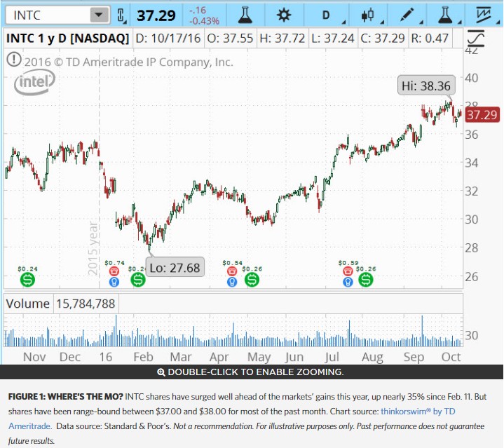Click the C: 37.29 close value
The image size is (504, 448).
point(383,39)
